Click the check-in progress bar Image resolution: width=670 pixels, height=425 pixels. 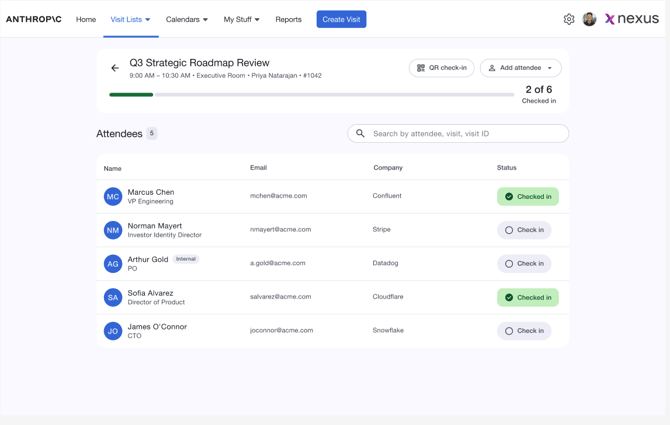click(311, 95)
